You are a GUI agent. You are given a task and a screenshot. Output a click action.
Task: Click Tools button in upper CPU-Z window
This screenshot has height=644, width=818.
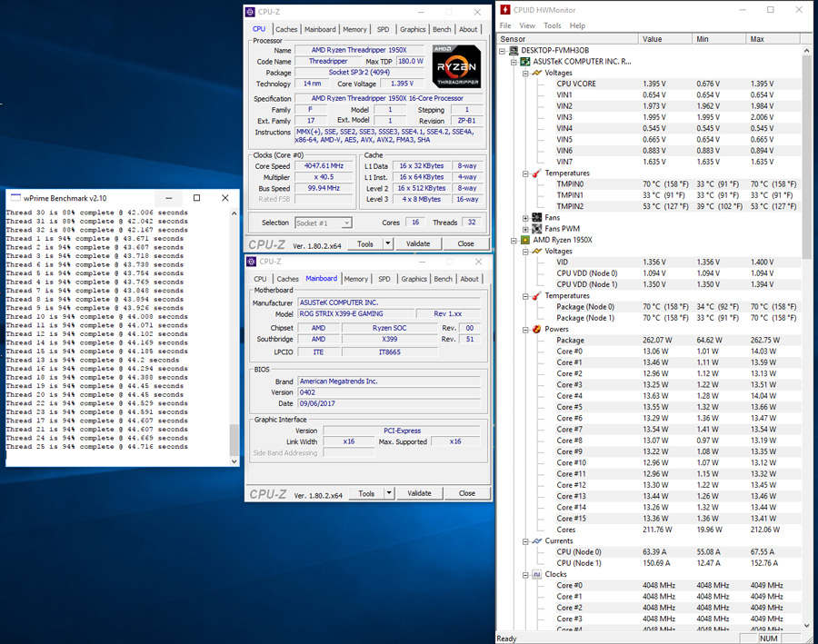tap(365, 243)
